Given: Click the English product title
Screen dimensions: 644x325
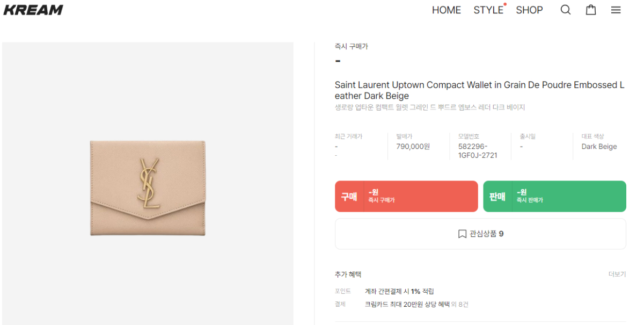Looking at the screenshot, I should (x=479, y=90).
